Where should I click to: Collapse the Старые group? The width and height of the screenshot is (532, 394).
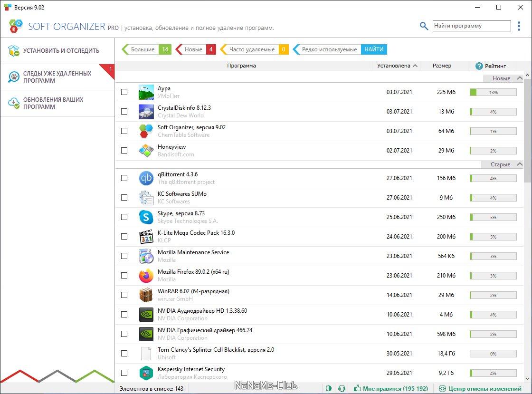coord(519,164)
